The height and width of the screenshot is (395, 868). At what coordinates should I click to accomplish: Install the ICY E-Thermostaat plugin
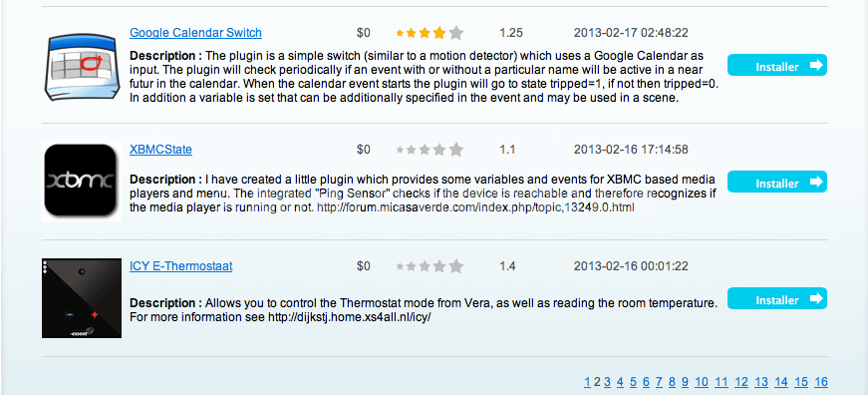coord(777,298)
